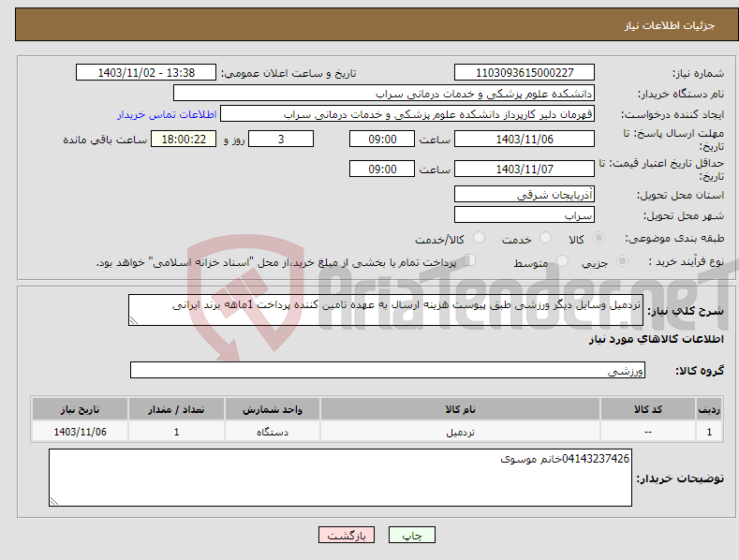Screen dimensions: 739x560
Task: Click the توضیحات خریدار notes textarea
Action: point(340,478)
